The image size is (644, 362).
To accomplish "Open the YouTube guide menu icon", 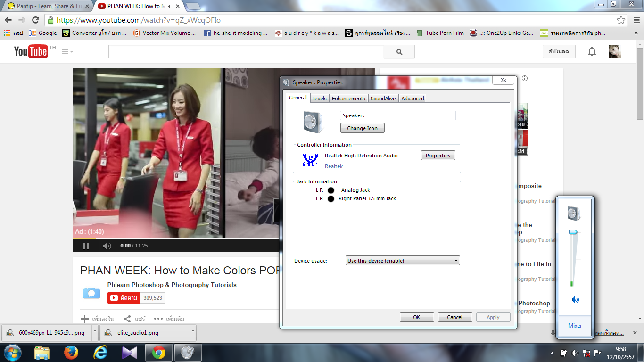I will tap(67, 52).
